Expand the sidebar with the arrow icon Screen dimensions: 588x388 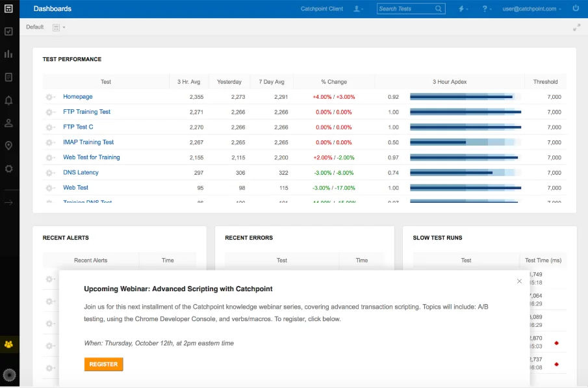8,203
